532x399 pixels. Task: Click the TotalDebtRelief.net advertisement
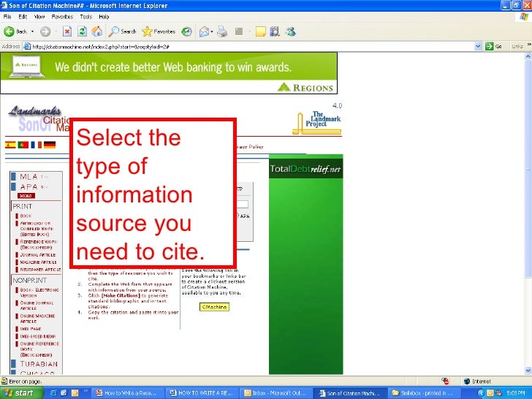coord(305,264)
